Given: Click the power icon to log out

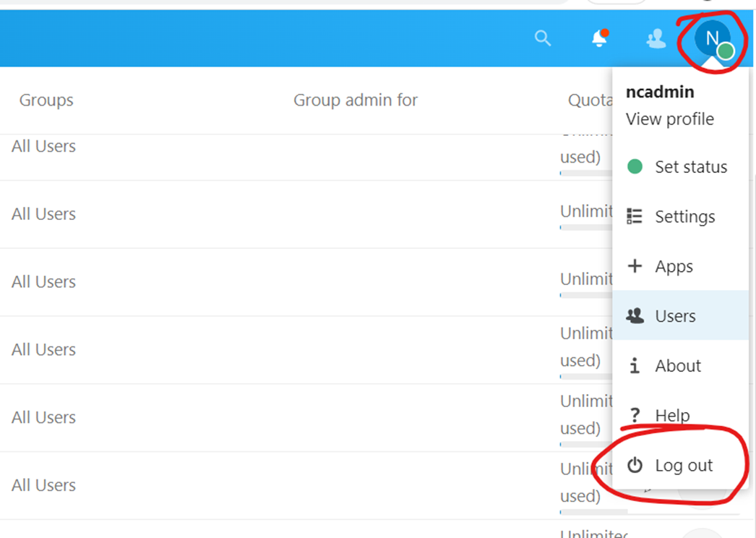Looking at the screenshot, I should [635, 466].
